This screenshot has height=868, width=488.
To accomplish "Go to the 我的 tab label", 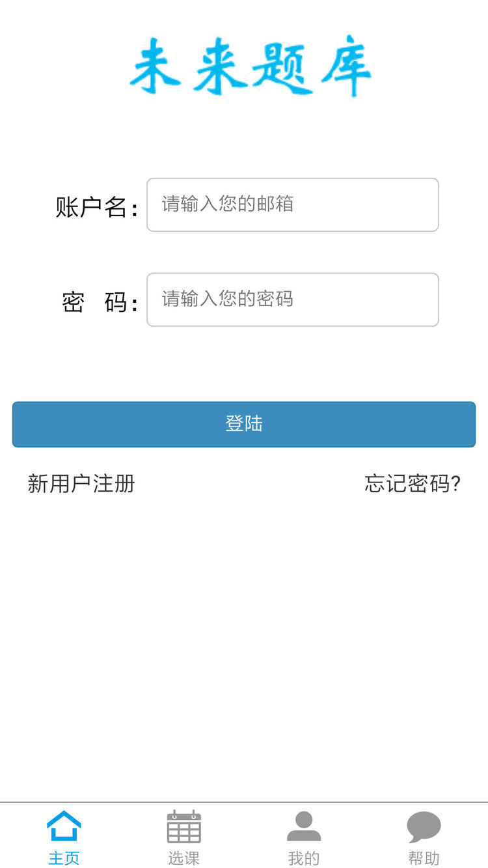I will pos(304,858).
